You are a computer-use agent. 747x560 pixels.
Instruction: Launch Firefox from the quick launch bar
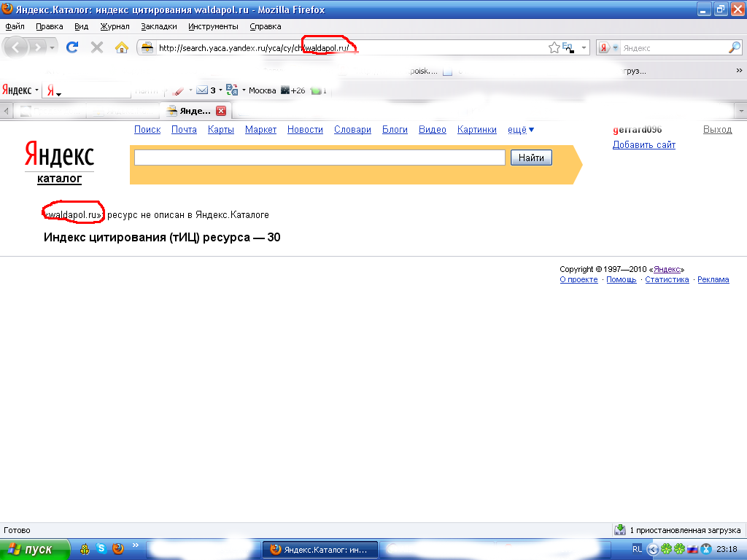pyautogui.click(x=117, y=548)
